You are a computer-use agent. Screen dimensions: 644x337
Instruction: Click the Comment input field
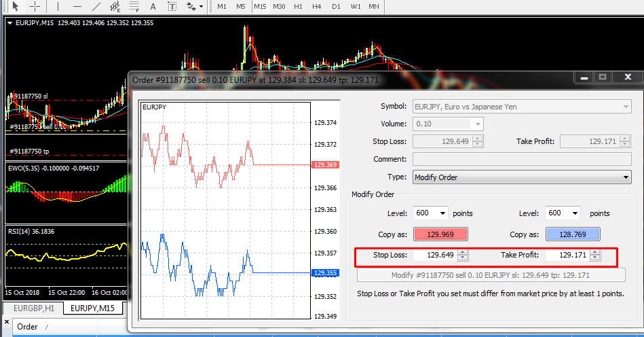(522, 159)
